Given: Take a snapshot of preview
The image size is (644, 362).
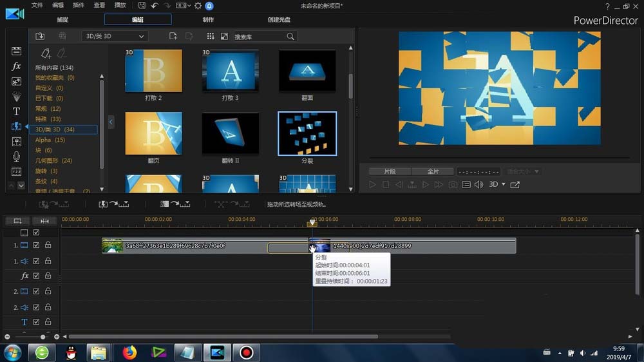Looking at the screenshot, I should (453, 184).
